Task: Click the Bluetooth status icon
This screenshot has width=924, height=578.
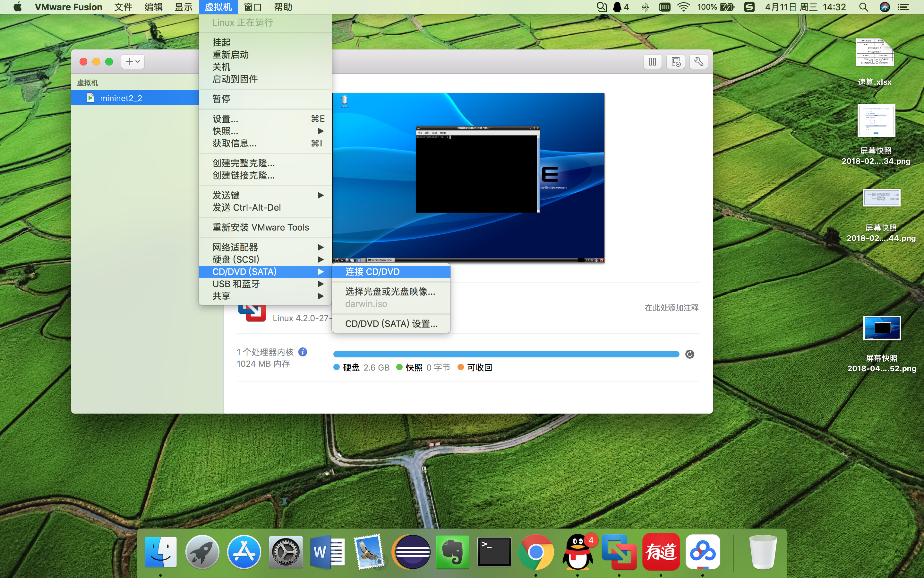Action: (645, 7)
